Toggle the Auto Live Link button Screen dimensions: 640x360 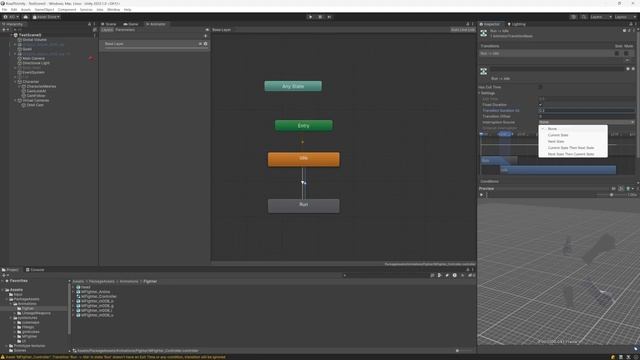coord(462,30)
